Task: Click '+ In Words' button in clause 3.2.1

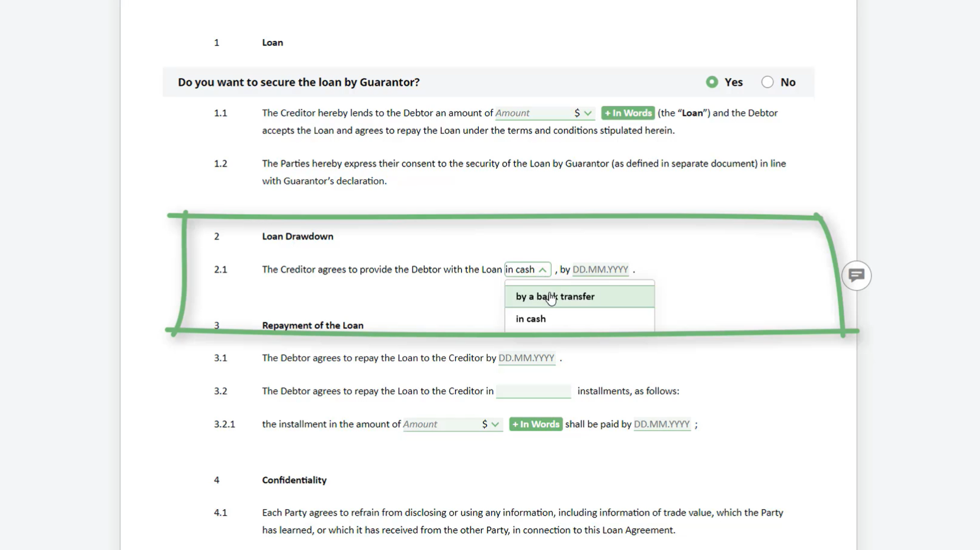Action: pos(536,424)
